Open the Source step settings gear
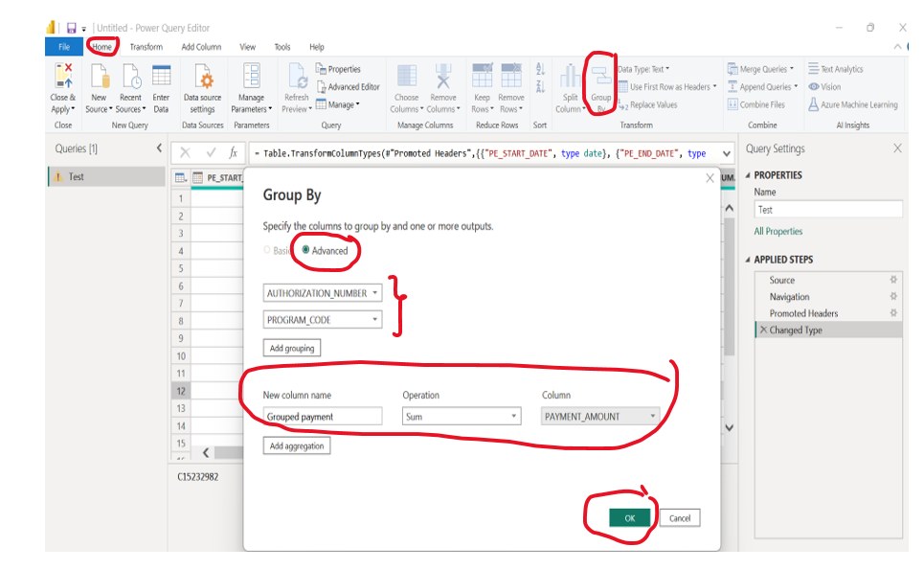This screenshot has height=570, width=924. point(893,280)
